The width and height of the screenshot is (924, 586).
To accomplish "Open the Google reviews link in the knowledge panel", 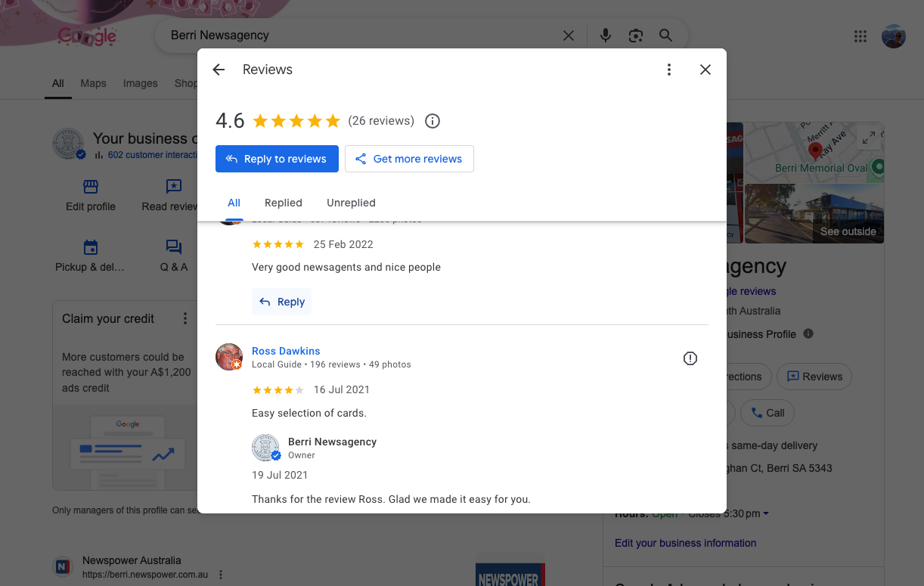I will [x=751, y=291].
